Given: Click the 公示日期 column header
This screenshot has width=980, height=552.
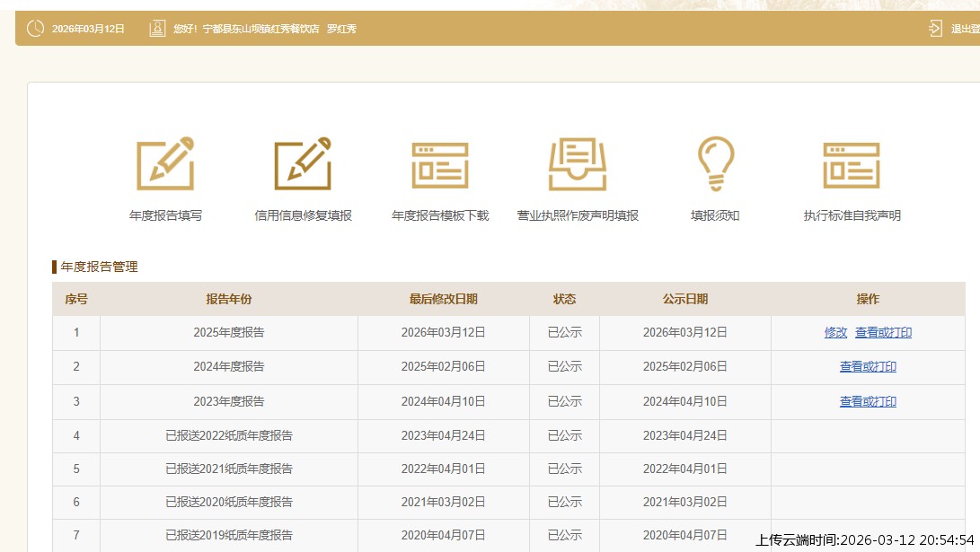Looking at the screenshot, I should (x=684, y=299).
